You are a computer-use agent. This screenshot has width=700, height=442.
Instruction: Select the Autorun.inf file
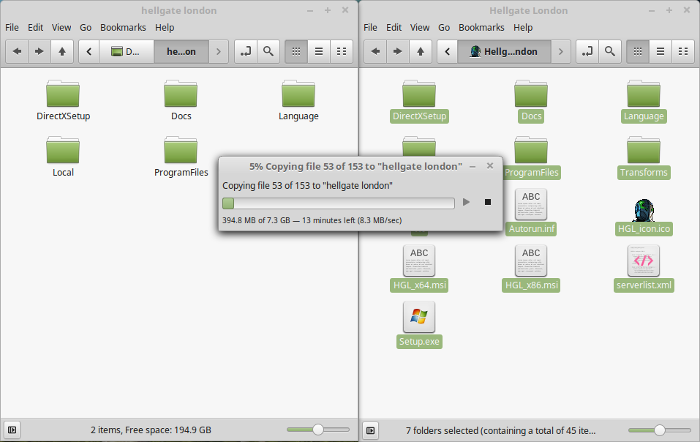click(531, 212)
